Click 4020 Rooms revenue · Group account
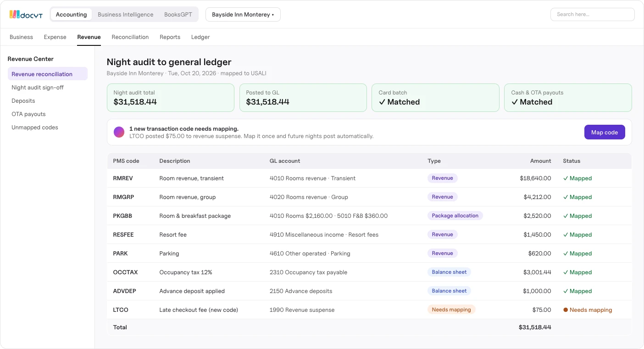The height and width of the screenshot is (349, 644). coord(309,197)
